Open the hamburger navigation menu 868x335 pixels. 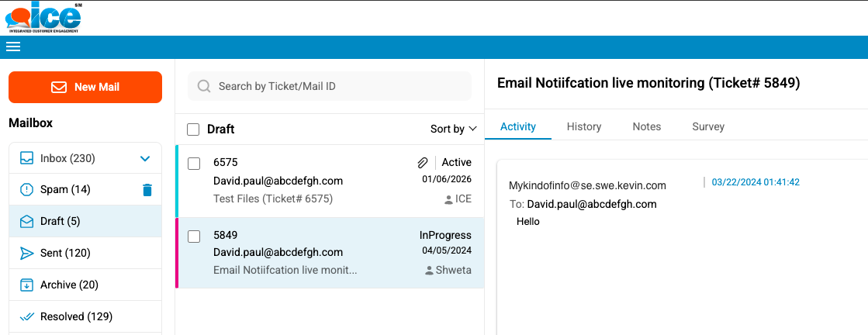[12, 47]
